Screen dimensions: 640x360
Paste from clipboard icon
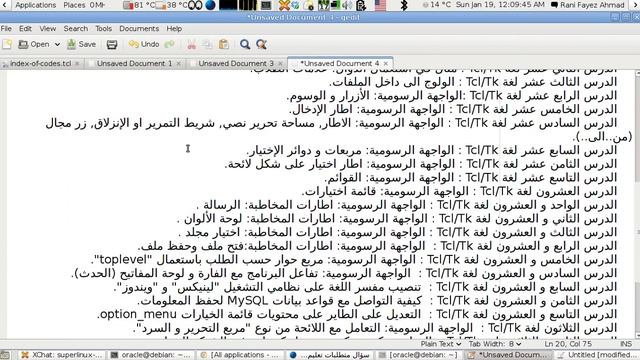coord(224,44)
